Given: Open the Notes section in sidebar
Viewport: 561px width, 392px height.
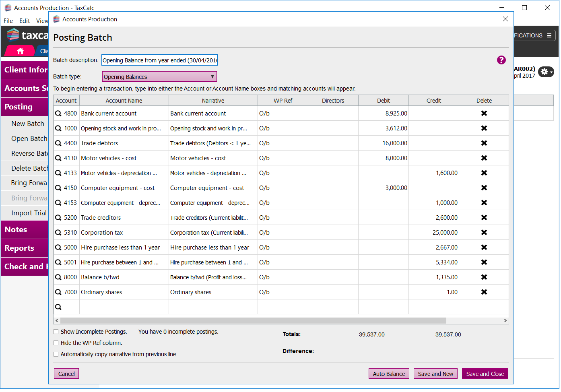Looking at the screenshot, I should click(25, 230).
